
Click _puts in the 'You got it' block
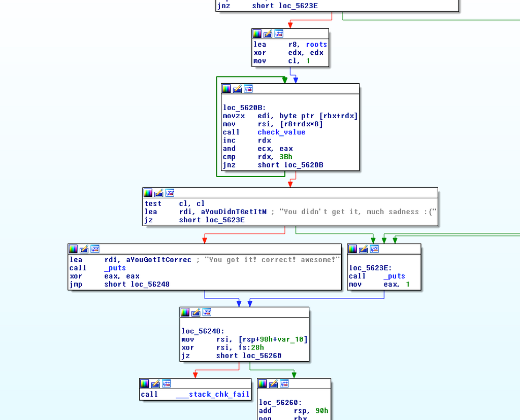[x=115, y=268]
